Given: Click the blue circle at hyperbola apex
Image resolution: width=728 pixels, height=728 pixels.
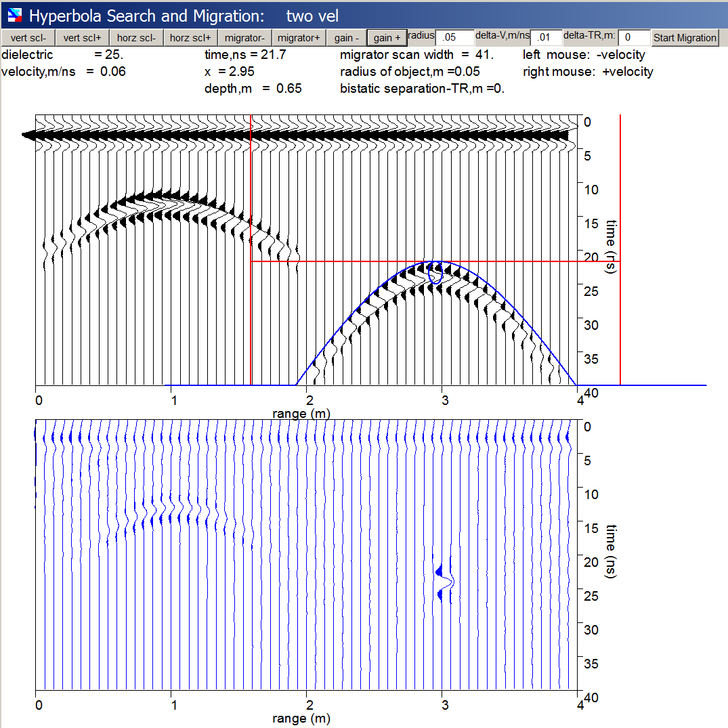Looking at the screenshot, I should click(435, 272).
